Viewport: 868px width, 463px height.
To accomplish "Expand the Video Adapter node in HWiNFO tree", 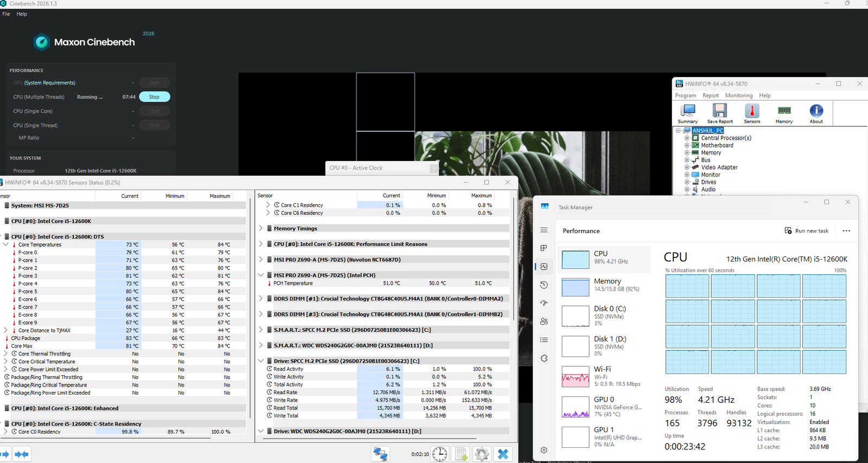I will [x=687, y=168].
